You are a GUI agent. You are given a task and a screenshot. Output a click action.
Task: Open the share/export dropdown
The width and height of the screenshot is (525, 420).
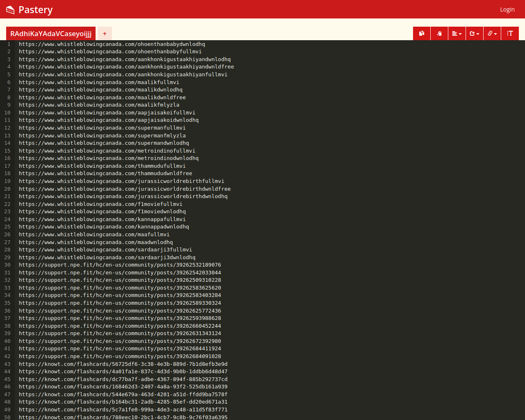point(475,34)
